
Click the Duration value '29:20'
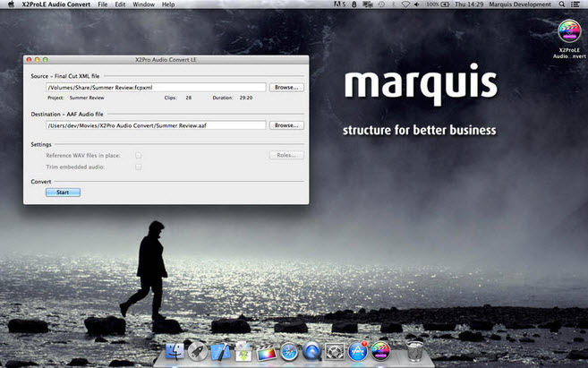(x=246, y=98)
